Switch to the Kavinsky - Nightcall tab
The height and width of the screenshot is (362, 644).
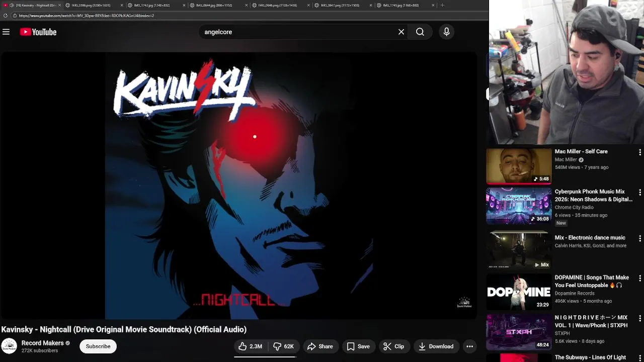[x=32, y=5]
